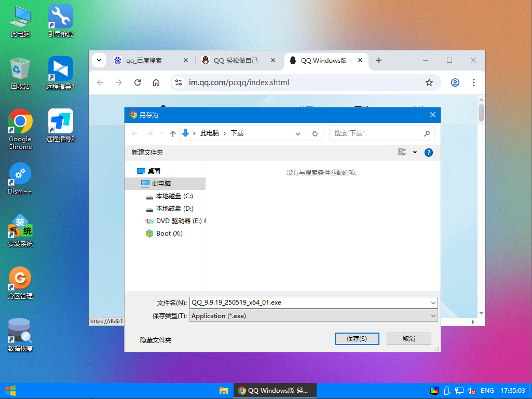This screenshot has width=532, height=399.
Task: View site information icon in address bar
Action: tap(179, 82)
